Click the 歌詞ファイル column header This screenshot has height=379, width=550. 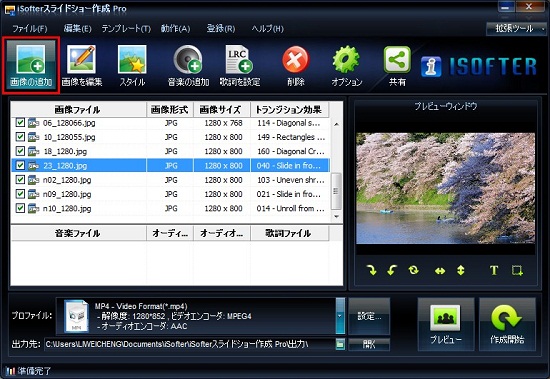click(x=290, y=233)
